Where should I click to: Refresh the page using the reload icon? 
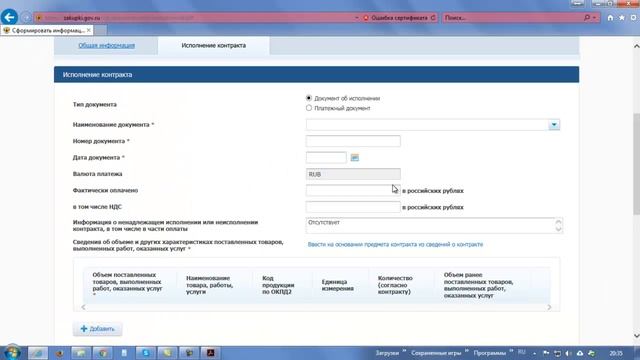click(433, 18)
